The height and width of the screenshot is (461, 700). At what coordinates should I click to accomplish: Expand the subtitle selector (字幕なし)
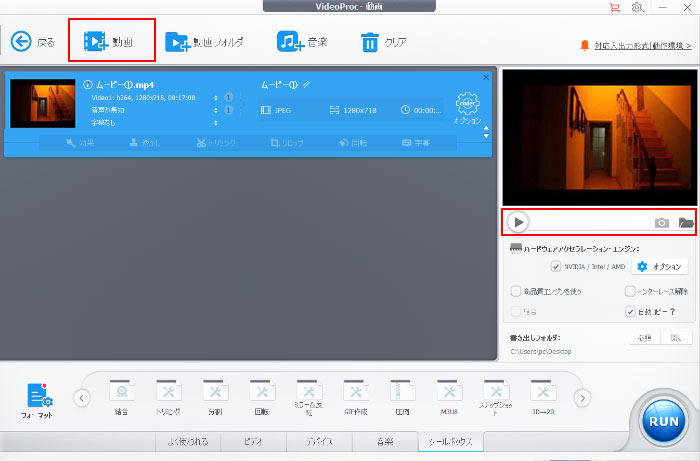pyautogui.click(x=216, y=122)
